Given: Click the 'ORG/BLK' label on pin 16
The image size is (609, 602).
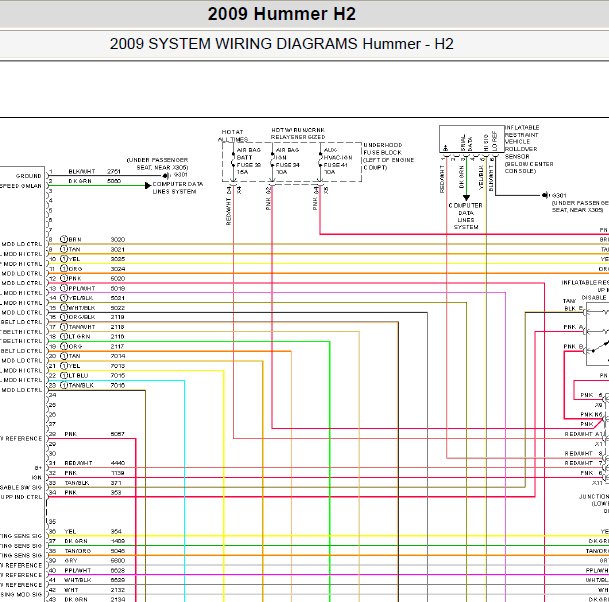Looking at the screenshot, I should click(x=82, y=317).
